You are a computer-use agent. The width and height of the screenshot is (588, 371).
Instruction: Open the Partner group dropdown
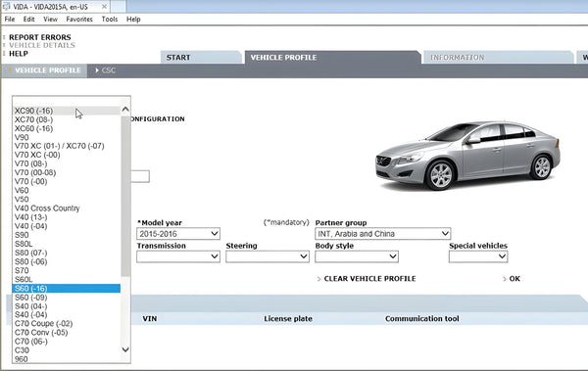[x=383, y=234]
